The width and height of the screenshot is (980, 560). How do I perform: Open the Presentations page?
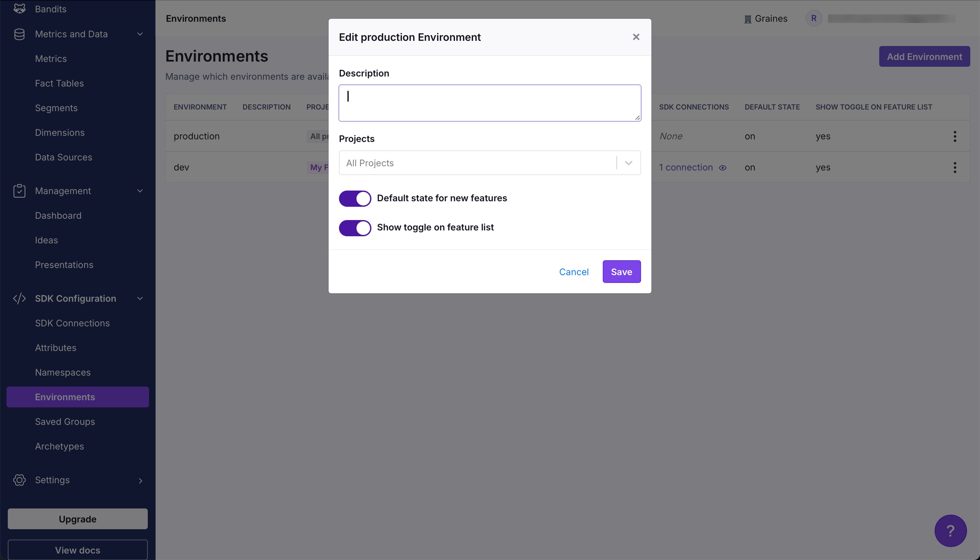64,265
